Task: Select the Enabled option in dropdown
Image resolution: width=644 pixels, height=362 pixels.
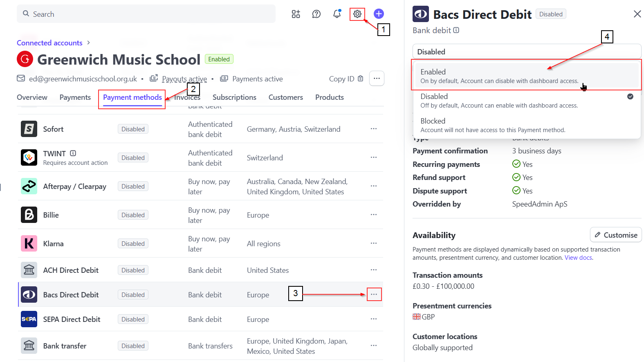Action: 527,76
